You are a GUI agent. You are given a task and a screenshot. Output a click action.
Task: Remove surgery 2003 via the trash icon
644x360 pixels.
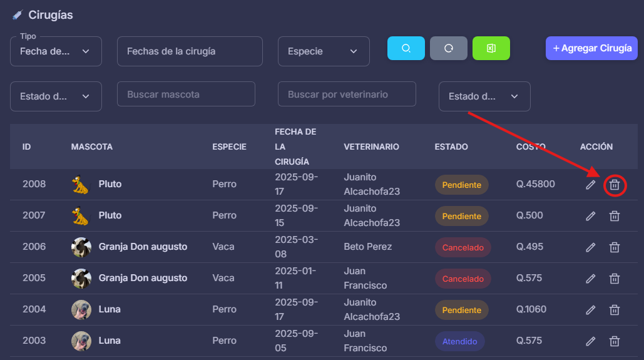point(615,341)
